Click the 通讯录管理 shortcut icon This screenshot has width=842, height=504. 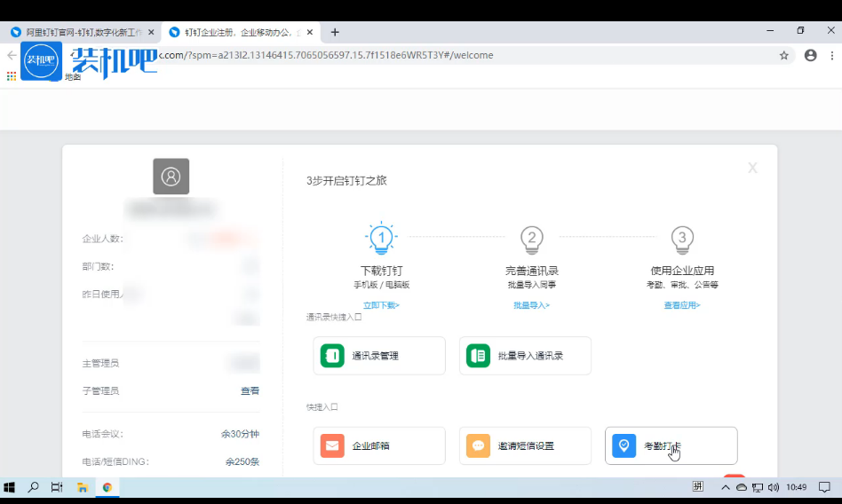tap(333, 356)
